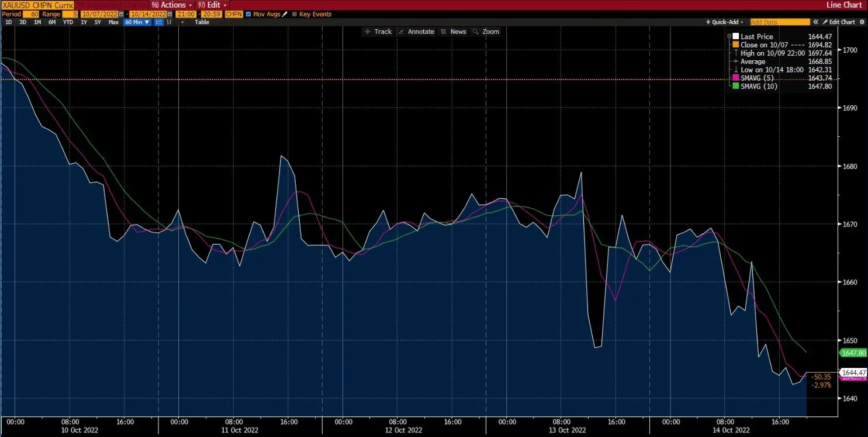Image resolution: width=868 pixels, height=437 pixels.
Task: Enable the Track crosshair tool
Action: pos(378,32)
